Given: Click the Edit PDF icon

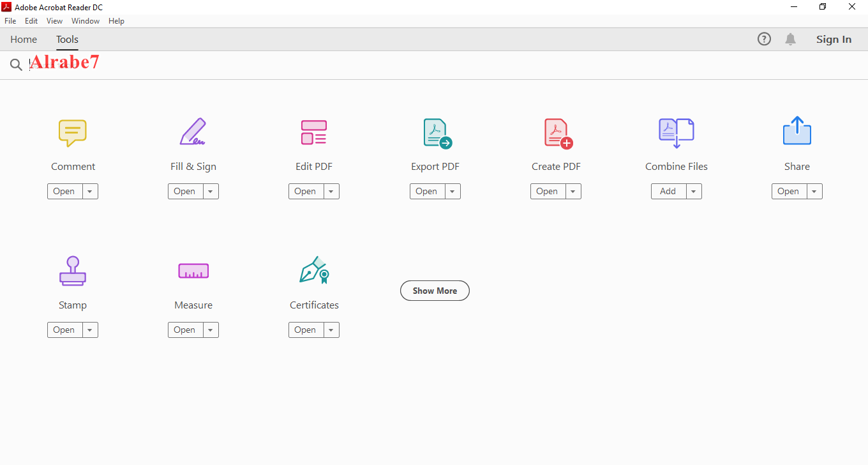Looking at the screenshot, I should click(313, 132).
